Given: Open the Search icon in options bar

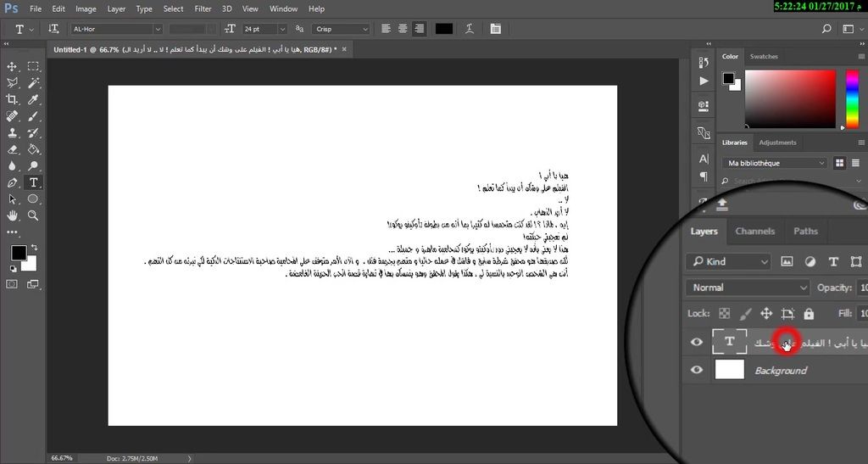Looking at the screenshot, I should tap(826, 29).
